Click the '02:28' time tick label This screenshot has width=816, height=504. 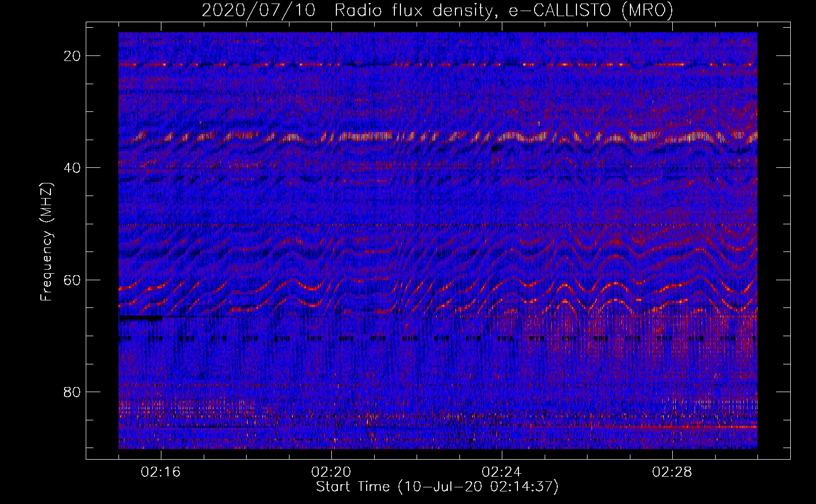672,472
